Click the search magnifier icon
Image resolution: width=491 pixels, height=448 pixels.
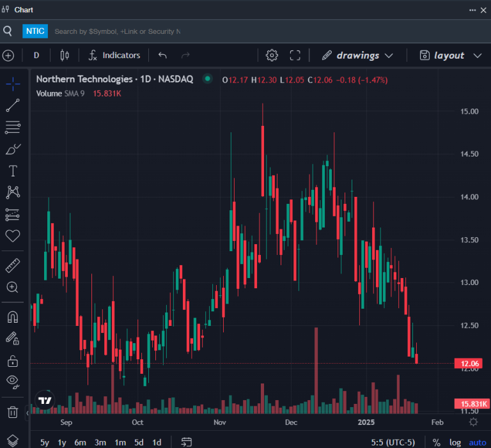click(x=8, y=31)
